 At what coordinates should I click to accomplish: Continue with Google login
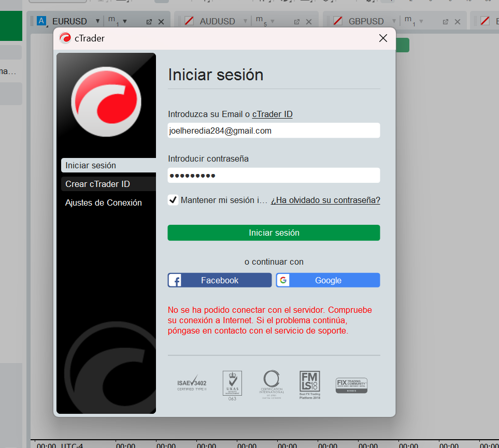(328, 280)
